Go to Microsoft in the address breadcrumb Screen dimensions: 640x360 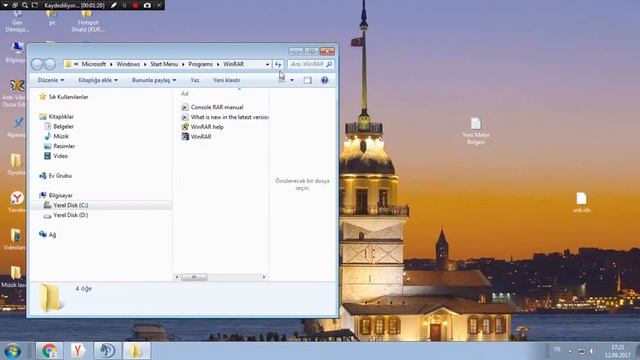93,64
